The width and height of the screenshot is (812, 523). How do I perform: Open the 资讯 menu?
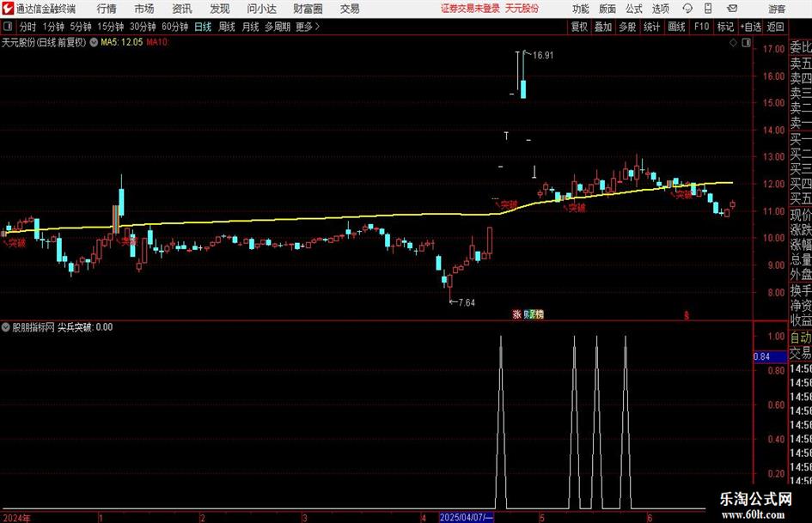pos(182,9)
